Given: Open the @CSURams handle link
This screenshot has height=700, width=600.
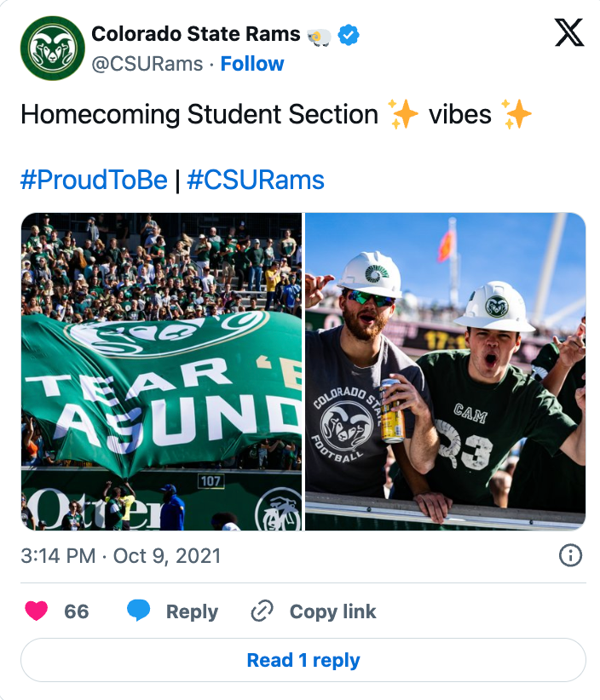Looking at the screenshot, I should pyautogui.click(x=147, y=64).
